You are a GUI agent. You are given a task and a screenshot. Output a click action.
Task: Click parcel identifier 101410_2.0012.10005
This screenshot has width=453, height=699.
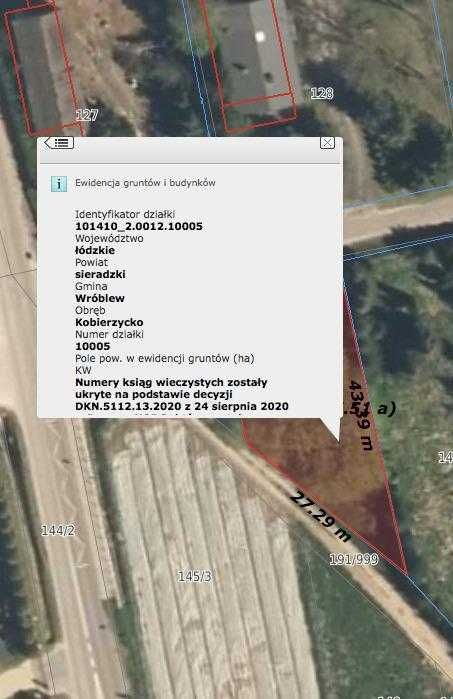139,226
